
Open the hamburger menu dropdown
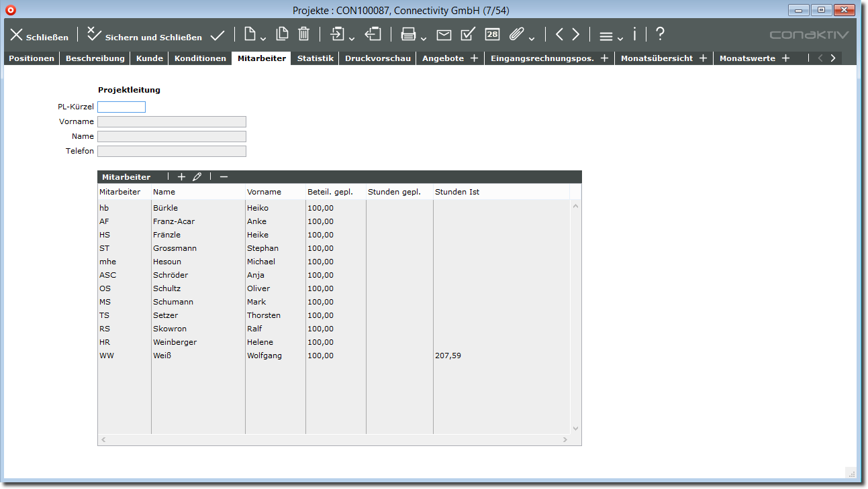[x=620, y=38]
